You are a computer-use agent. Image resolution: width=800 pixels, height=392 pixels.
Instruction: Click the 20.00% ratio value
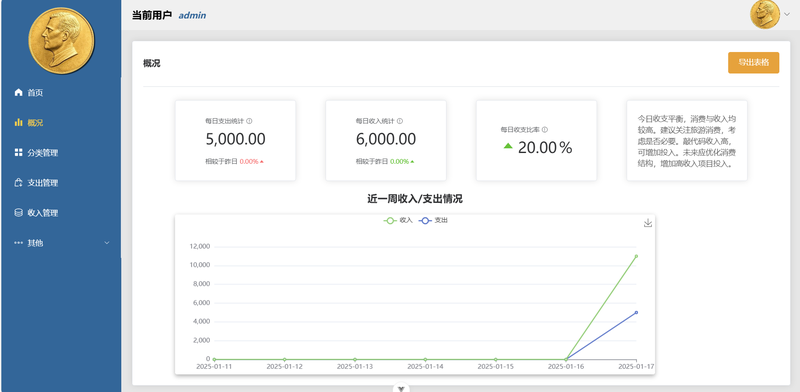click(x=545, y=148)
